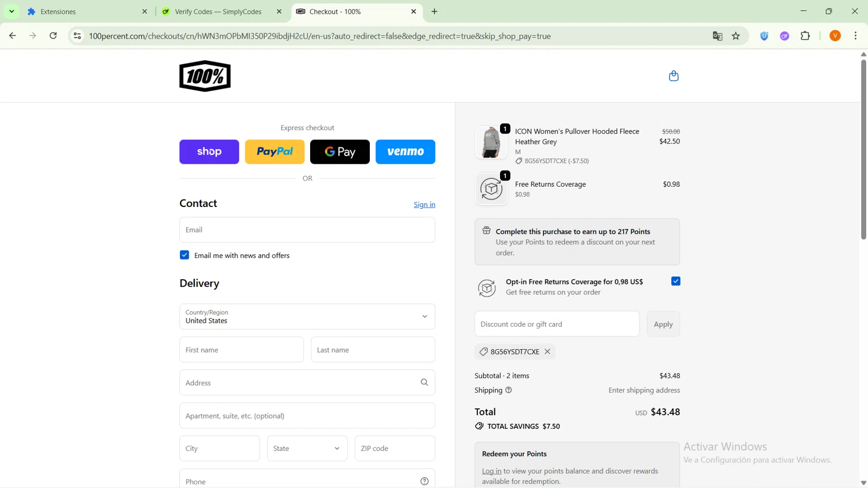Focus the ZIP code field
The width and height of the screenshot is (868, 488).
[x=395, y=448]
